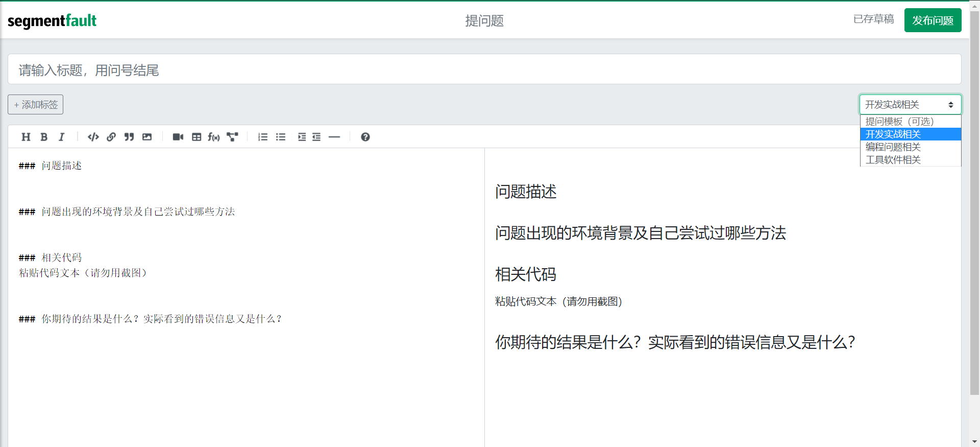Increase indent using the indent icon

tap(302, 137)
